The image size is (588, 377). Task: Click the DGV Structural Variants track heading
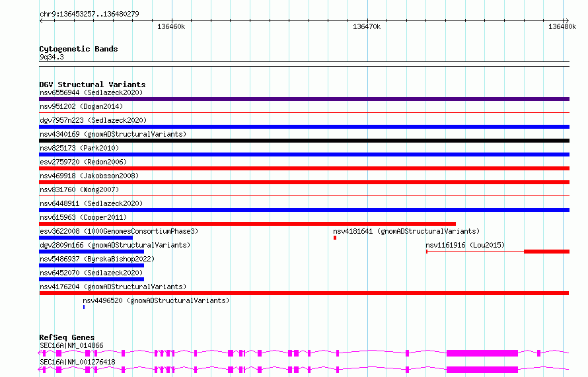pos(92,85)
